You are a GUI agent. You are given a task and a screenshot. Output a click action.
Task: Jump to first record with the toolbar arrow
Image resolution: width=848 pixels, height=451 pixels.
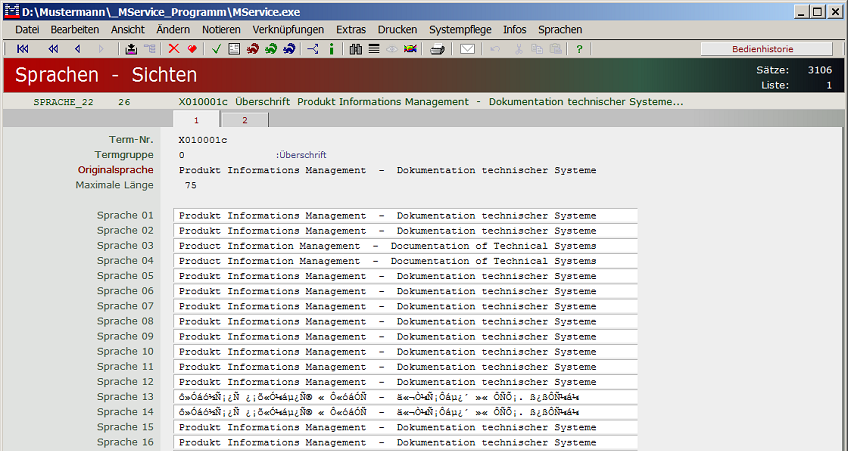click(x=22, y=49)
